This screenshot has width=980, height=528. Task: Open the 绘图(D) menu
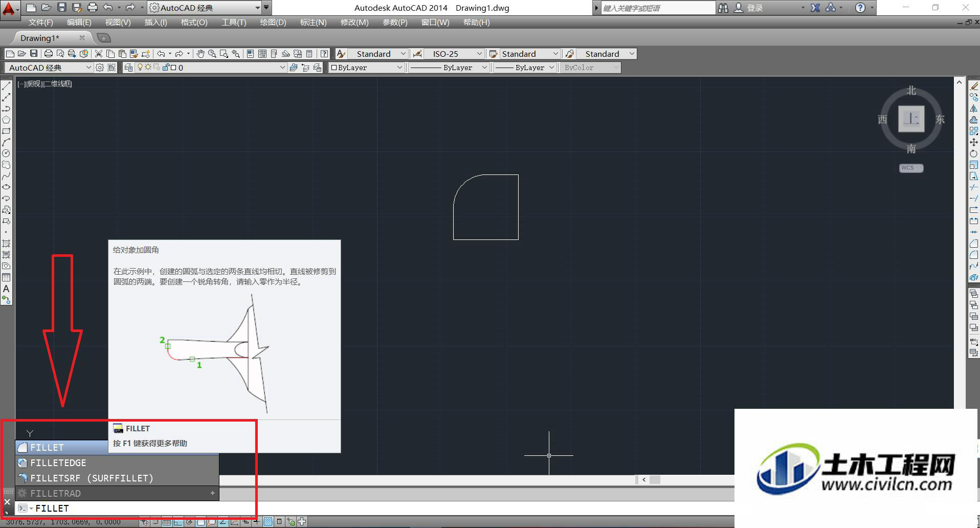[x=273, y=23]
